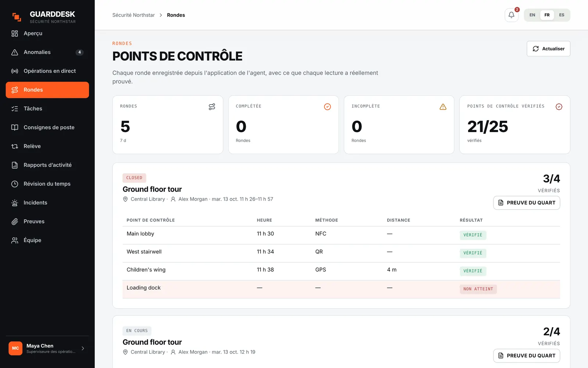The height and width of the screenshot is (368, 588).
Task: Click the Tâches checklist icon
Action: (x=15, y=109)
